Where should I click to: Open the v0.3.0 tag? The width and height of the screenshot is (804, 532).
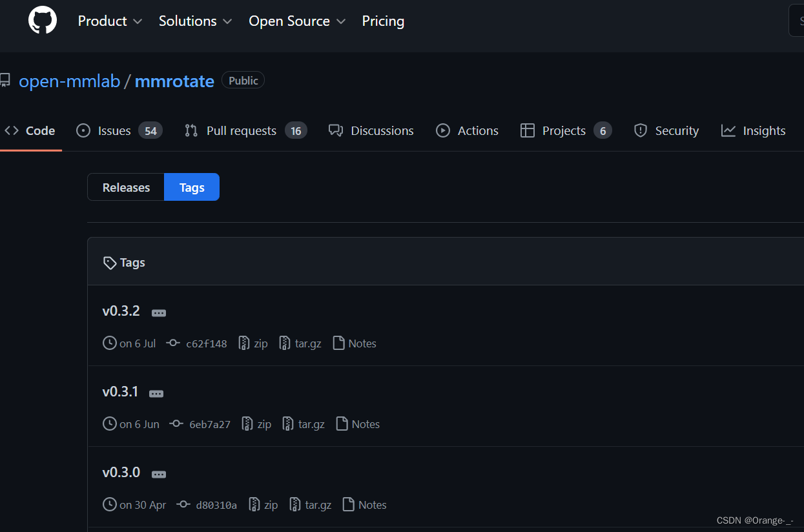(121, 473)
